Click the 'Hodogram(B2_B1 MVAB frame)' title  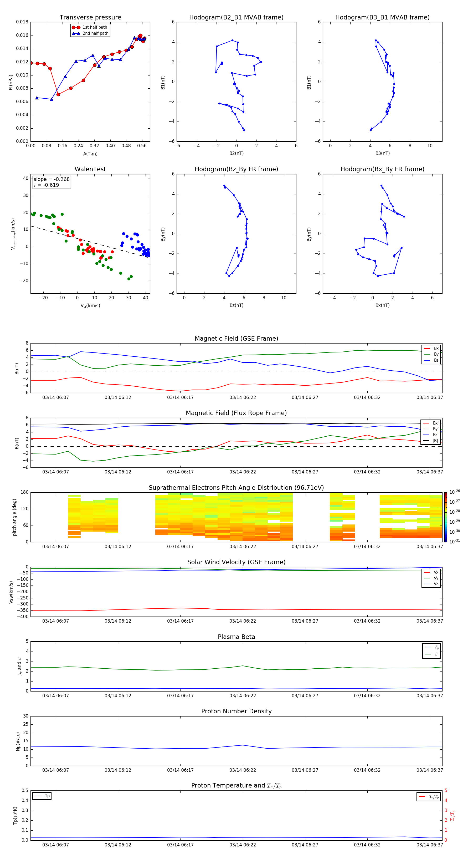click(236, 17)
